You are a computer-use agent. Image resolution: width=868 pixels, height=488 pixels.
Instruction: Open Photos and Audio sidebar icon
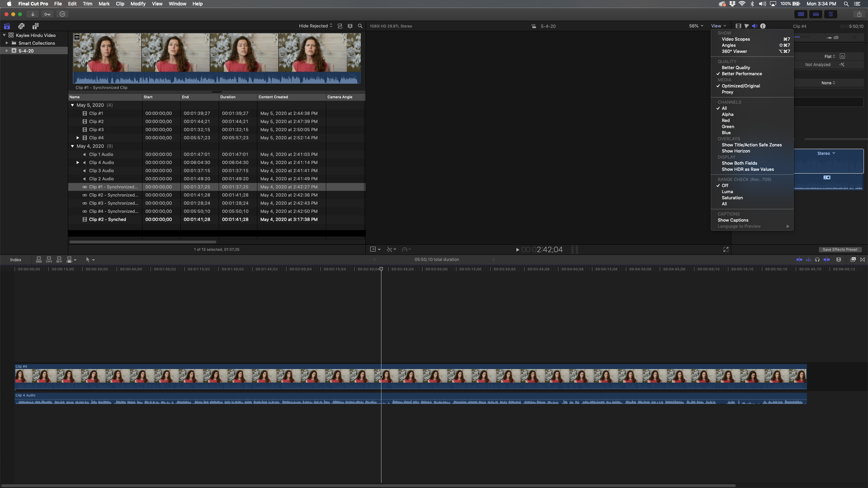point(21,26)
